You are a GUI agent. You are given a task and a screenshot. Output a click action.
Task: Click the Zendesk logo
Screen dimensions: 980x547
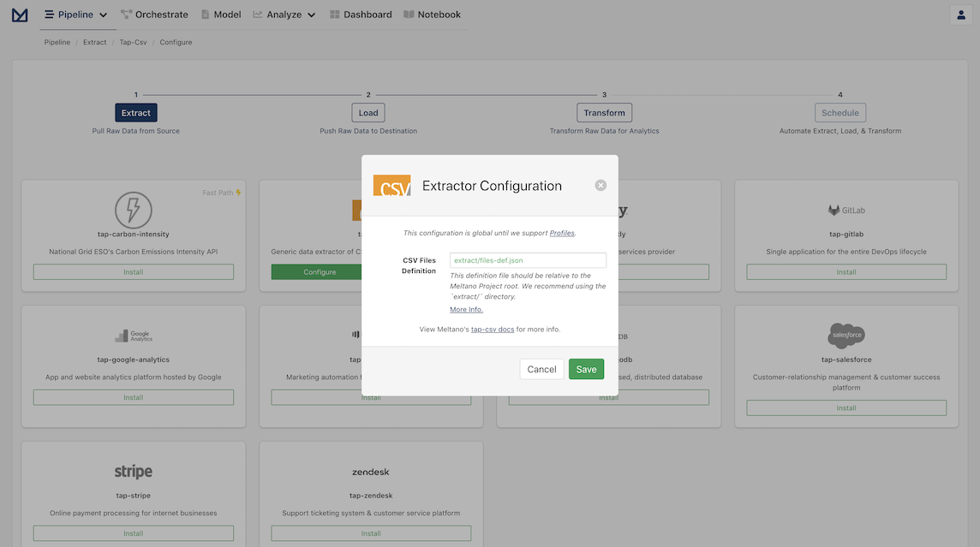click(x=371, y=472)
